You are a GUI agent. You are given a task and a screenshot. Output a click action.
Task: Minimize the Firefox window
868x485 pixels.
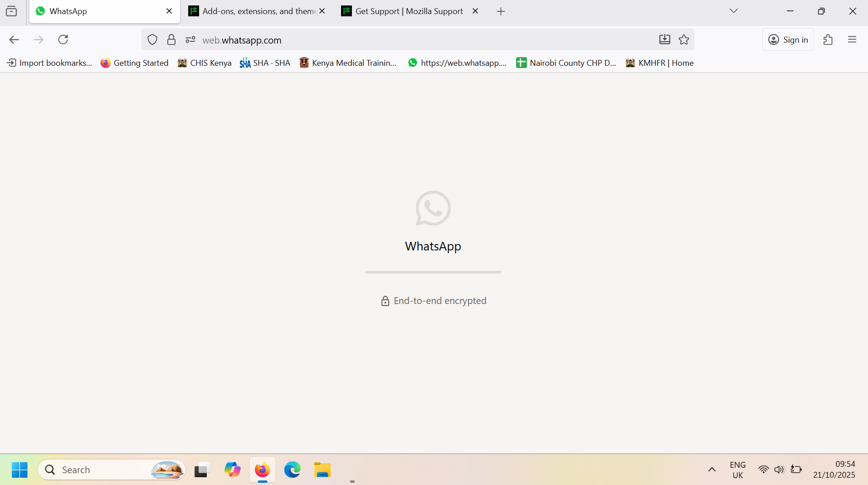[790, 11]
